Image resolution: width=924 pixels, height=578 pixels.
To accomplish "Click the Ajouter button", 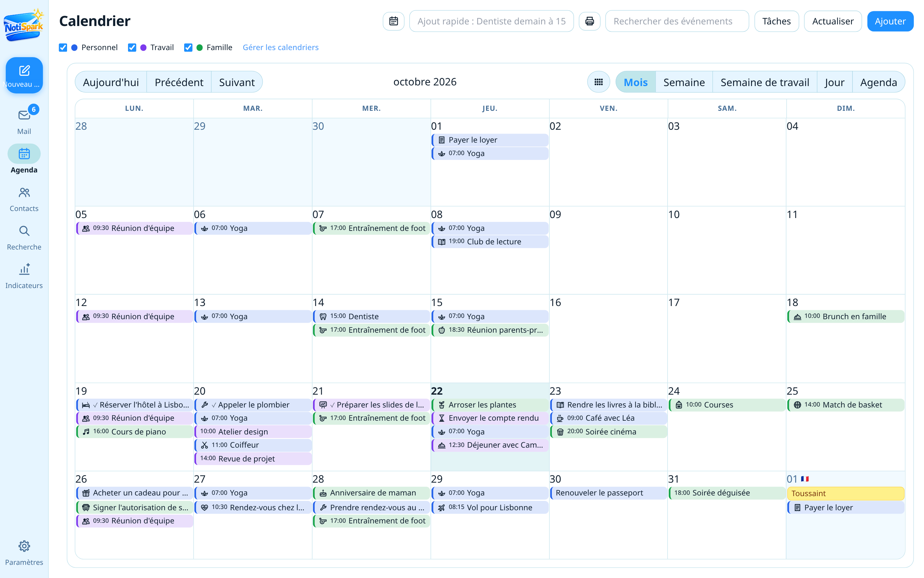I will (890, 21).
